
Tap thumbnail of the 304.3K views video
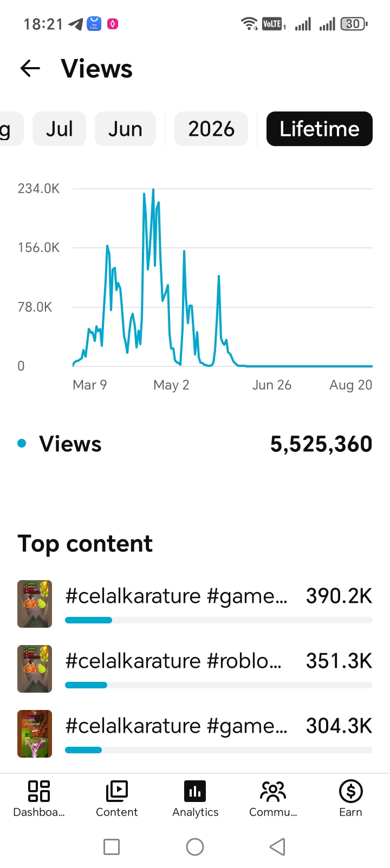[35, 734]
